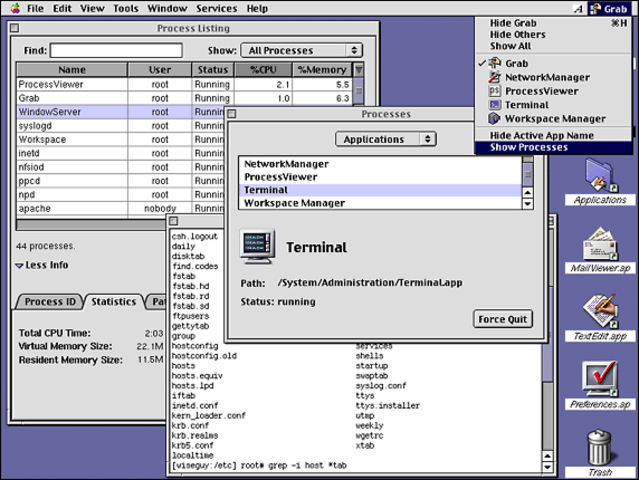This screenshot has height=480, width=639.
Task: Switch to the Statistics tab
Action: pos(113,302)
